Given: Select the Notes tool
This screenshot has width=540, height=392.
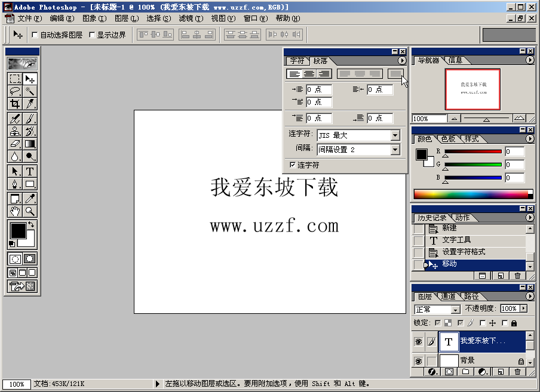Looking at the screenshot, I should click(x=15, y=199).
